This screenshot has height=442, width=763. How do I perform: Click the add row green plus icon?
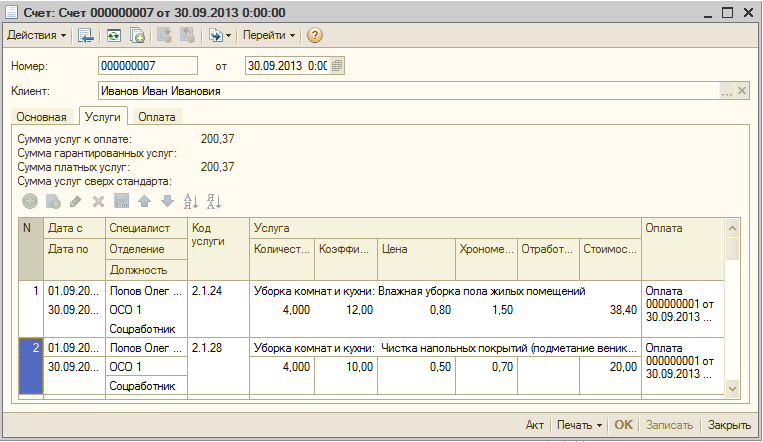coord(30,201)
